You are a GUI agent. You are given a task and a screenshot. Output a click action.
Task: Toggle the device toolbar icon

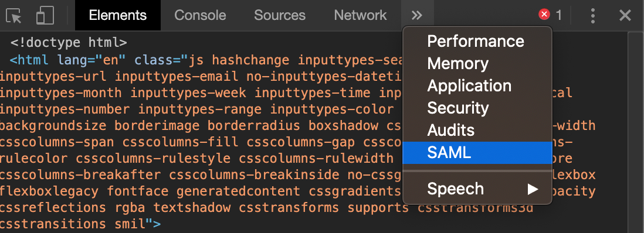[x=46, y=16]
